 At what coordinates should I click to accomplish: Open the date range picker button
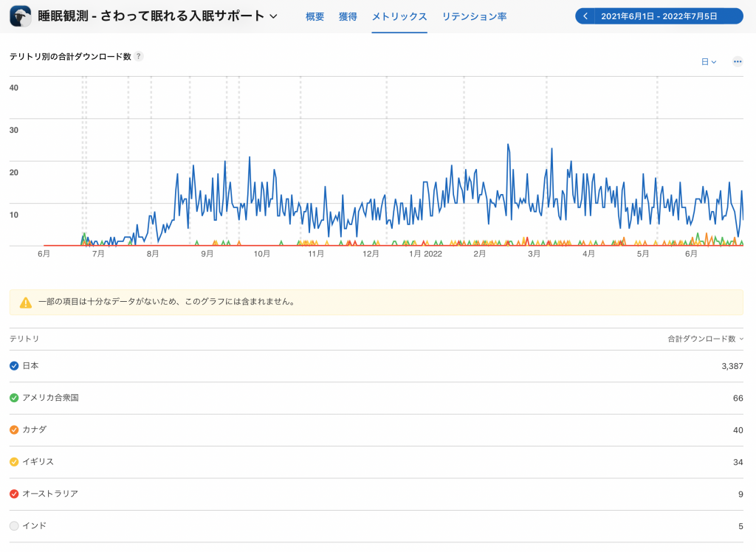coord(666,16)
